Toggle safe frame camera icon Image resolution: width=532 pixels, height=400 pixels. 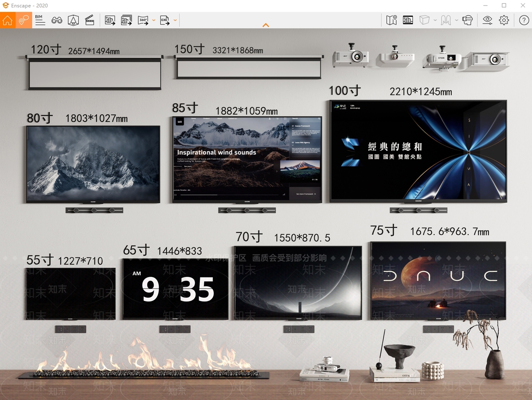click(x=73, y=20)
